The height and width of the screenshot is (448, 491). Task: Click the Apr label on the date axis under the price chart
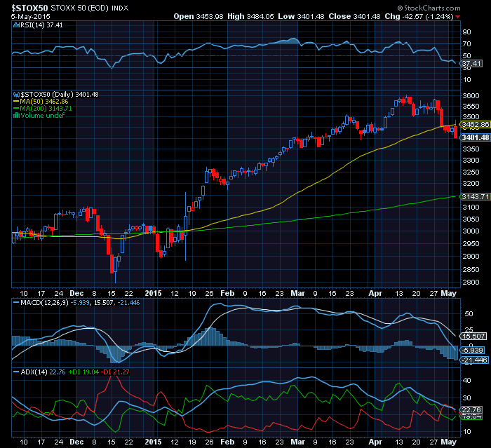point(375,293)
